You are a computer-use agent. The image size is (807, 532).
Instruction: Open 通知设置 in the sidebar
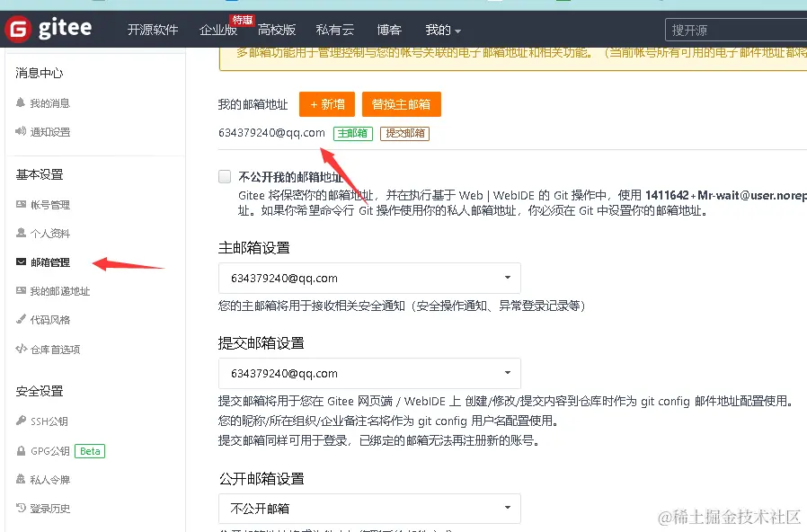pyautogui.click(x=50, y=132)
